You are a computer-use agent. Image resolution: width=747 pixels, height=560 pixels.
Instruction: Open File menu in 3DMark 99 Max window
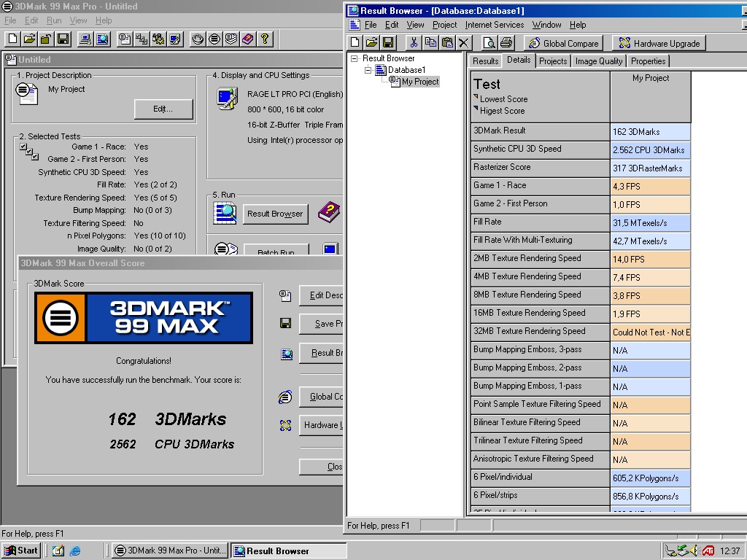pos(10,20)
